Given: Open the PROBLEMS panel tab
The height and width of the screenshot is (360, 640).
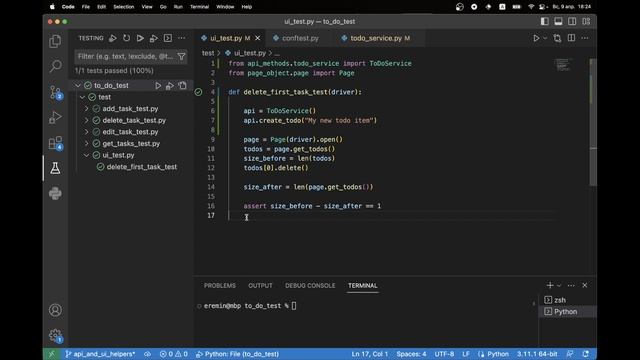Looking at the screenshot, I should (x=220, y=286).
